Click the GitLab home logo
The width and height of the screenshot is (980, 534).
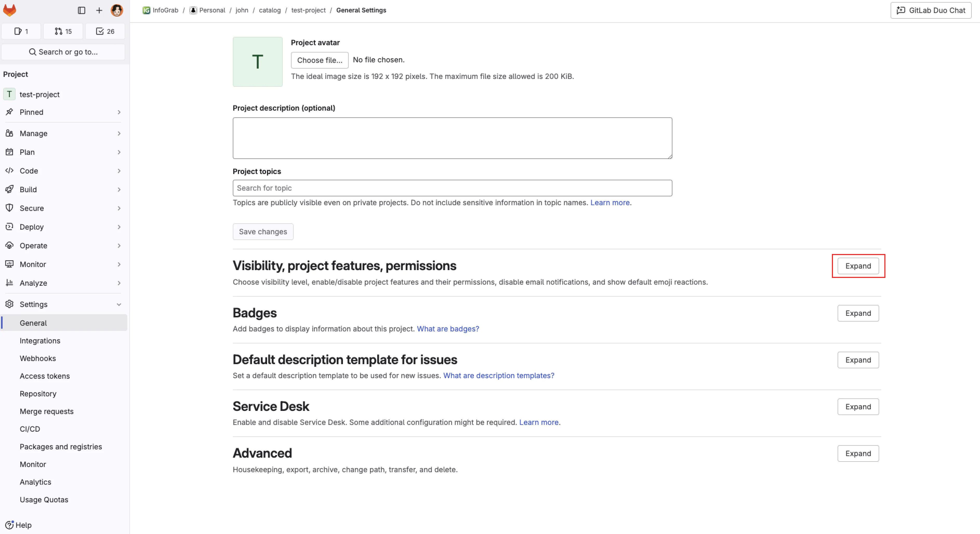(10, 10)
